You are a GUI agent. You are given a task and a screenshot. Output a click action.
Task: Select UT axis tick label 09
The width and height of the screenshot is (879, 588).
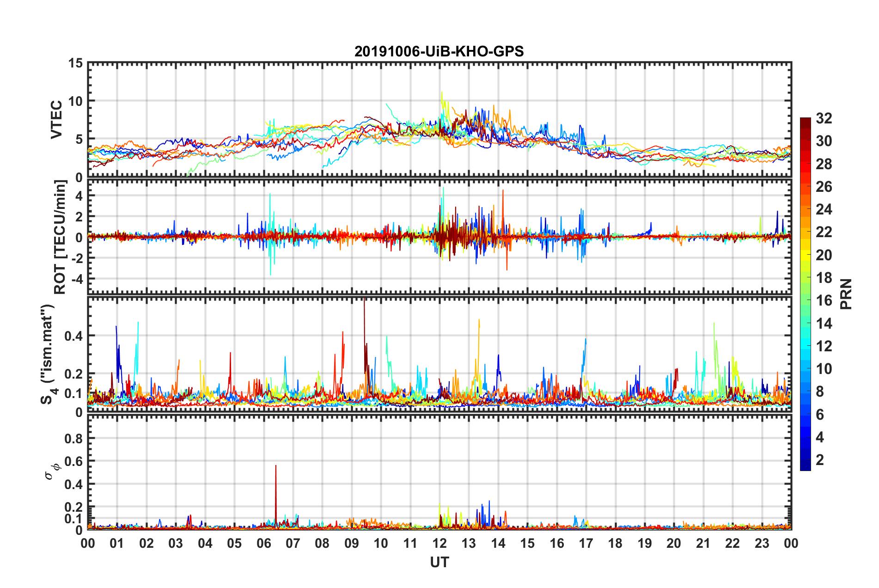tap(351, 543)
